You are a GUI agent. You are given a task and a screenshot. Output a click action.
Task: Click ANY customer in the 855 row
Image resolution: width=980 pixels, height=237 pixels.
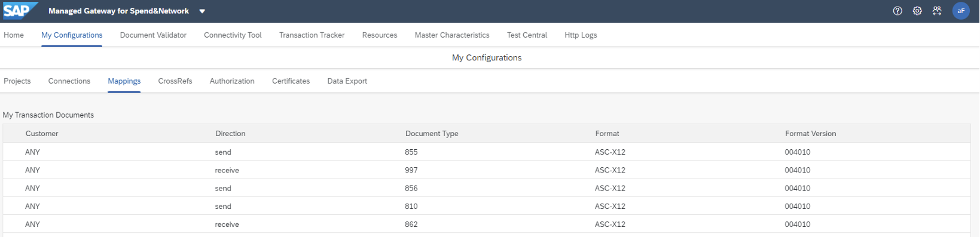pos(32,152)
